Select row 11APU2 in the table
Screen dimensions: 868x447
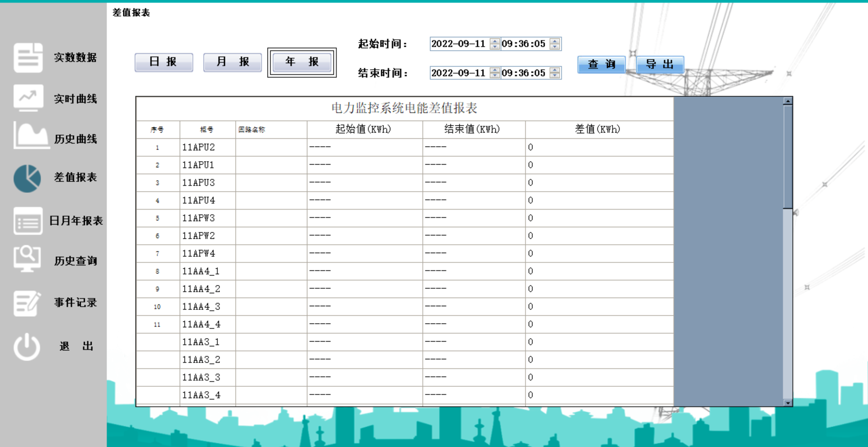coord(200,147)
